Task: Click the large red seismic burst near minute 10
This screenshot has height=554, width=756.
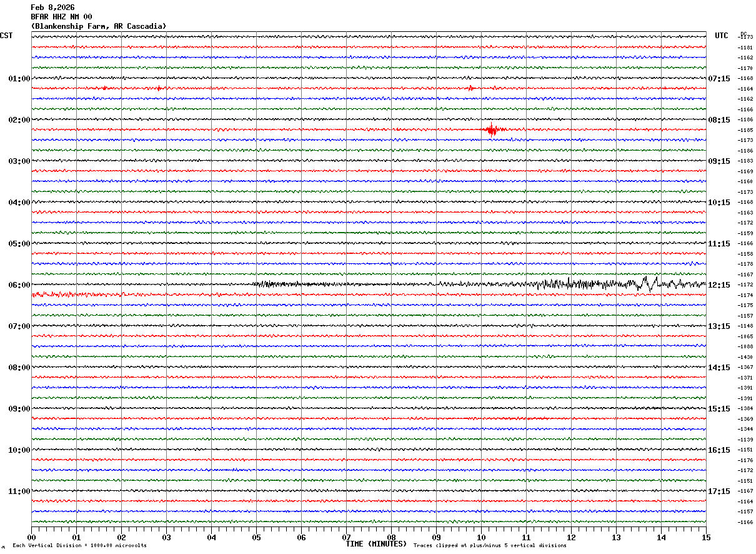Action: click(492, 129)
